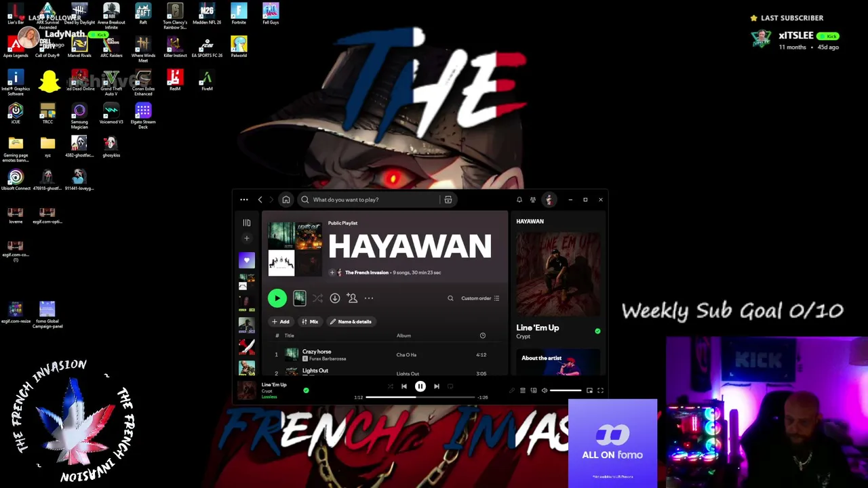Open Your Library in sidebar
The height and width of the screenshot is (488, 868).
pyautogui.click(x=247, y=223)
